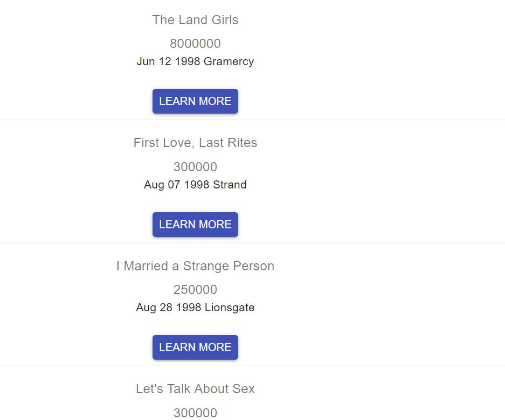Select I Married a Strange Person title
505x420 pixels.
(195, 266)
